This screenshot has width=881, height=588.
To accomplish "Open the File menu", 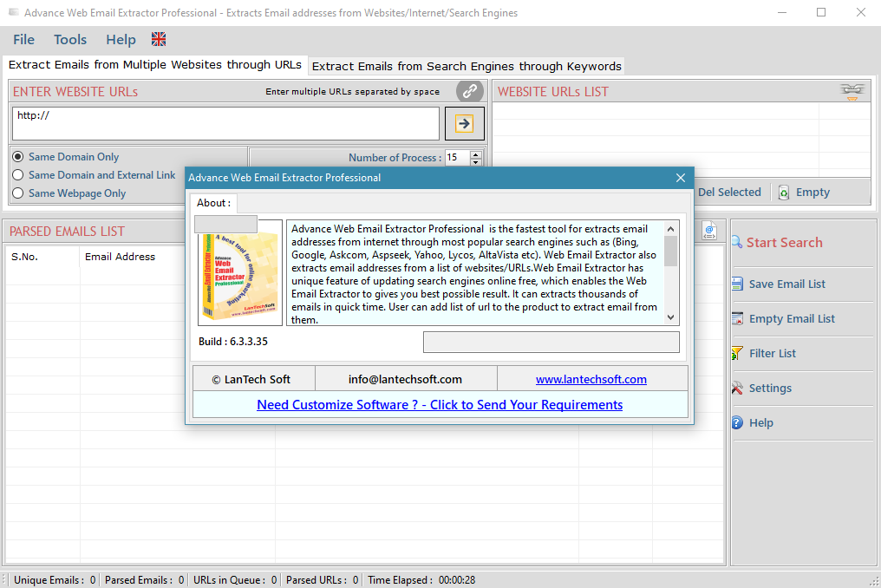I will 23,39.
